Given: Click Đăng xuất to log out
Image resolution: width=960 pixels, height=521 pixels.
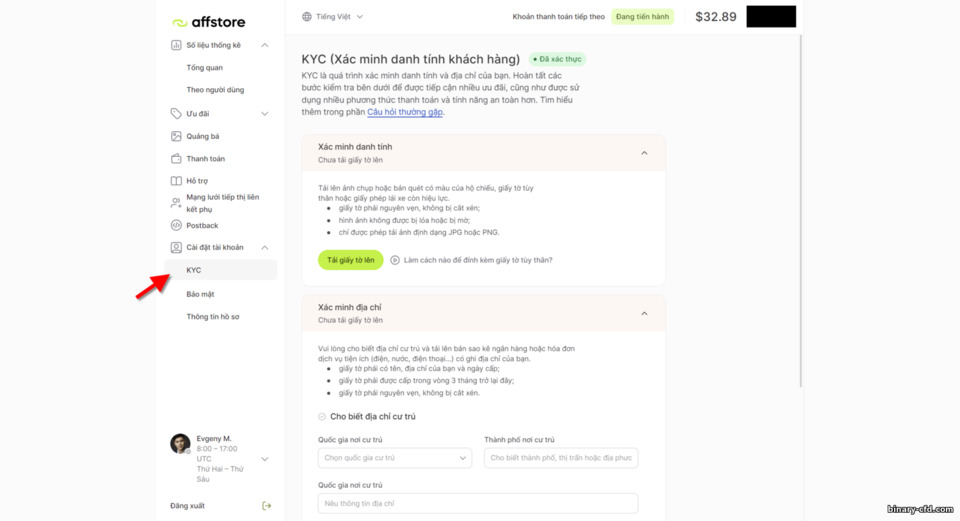Looking at the screenshot, I should (x=187, y=506).
